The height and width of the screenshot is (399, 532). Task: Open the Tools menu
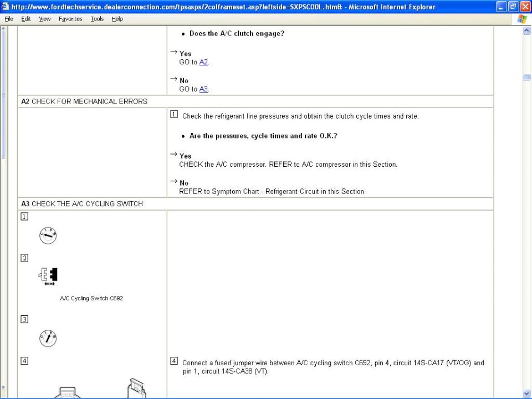pos(97,19)
